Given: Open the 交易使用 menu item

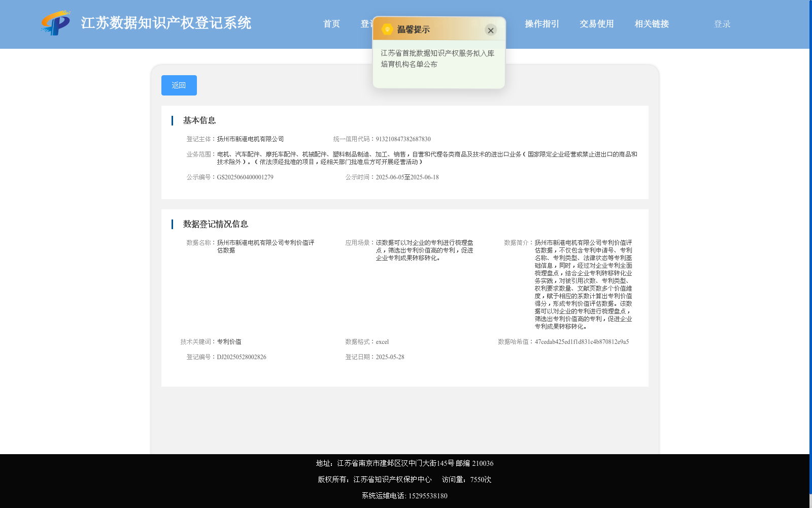Looking at the screenshot, I should click(x=596, y=24).
